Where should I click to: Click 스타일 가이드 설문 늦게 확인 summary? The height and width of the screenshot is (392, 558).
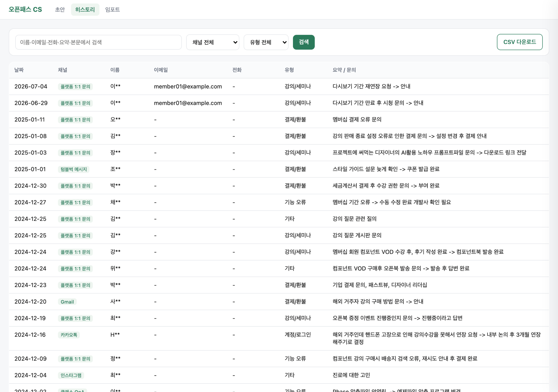pos(386,169)
